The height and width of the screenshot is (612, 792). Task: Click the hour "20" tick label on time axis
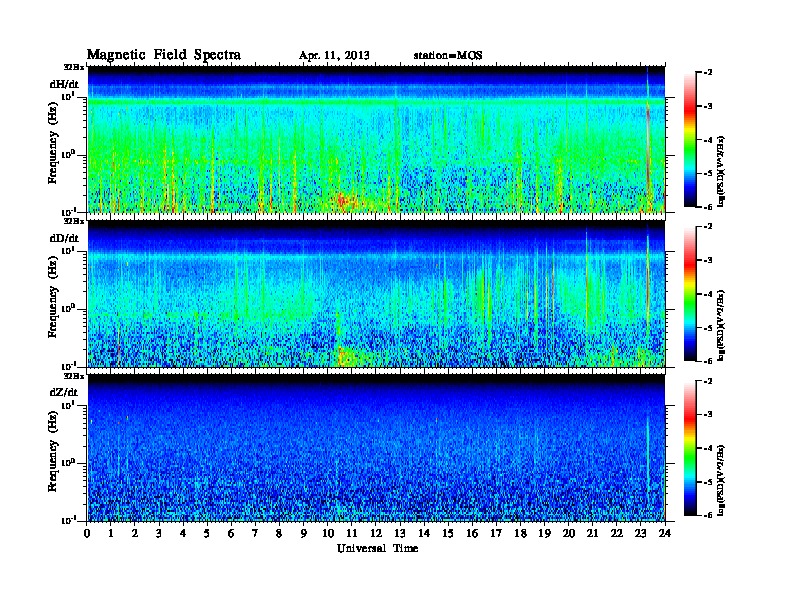pos(568,533)
